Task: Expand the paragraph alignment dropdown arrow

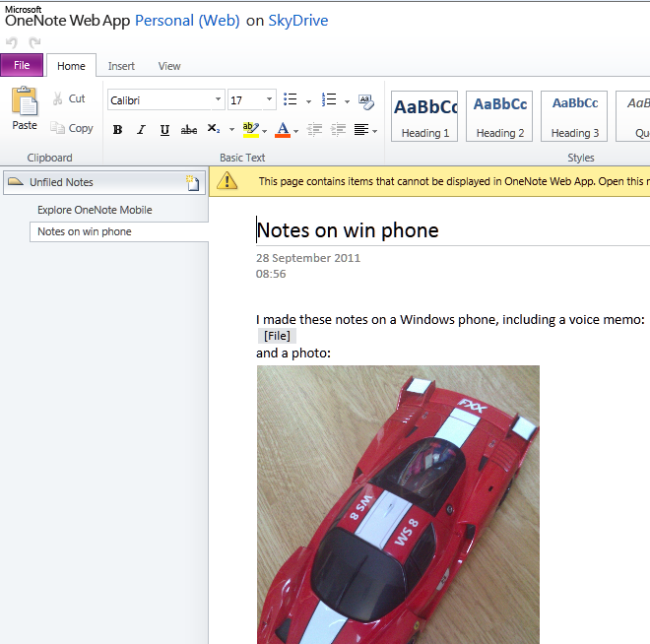Action: (x=375, y=131)
